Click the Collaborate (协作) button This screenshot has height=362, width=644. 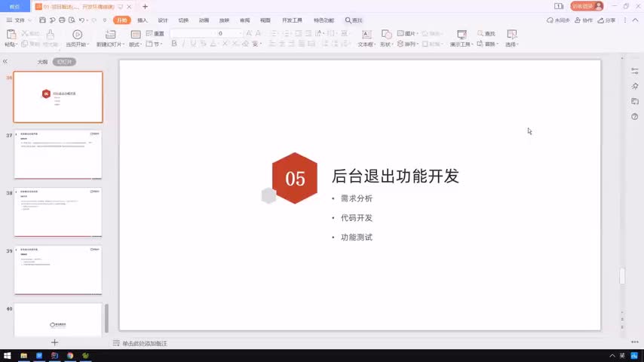[x=584, y=20]
